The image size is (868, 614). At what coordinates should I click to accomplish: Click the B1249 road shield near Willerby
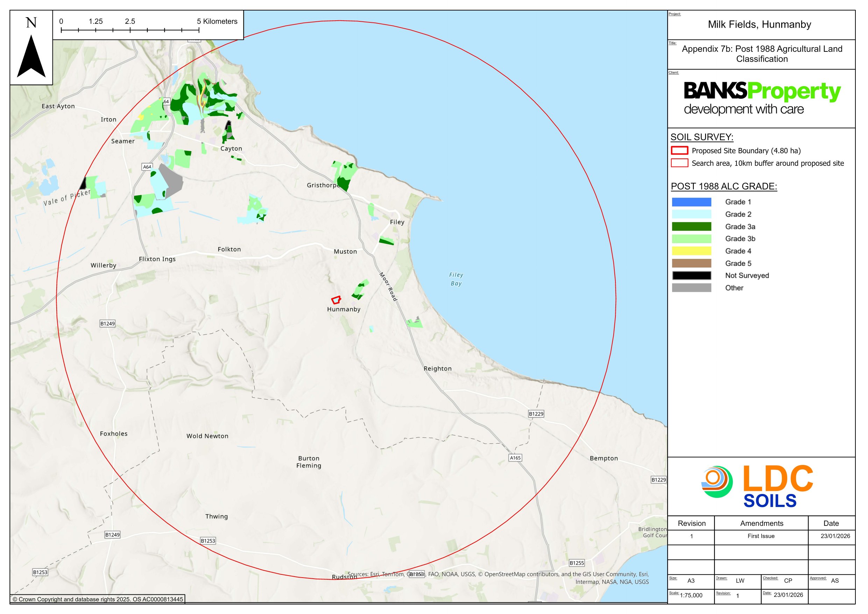point(107,324)
